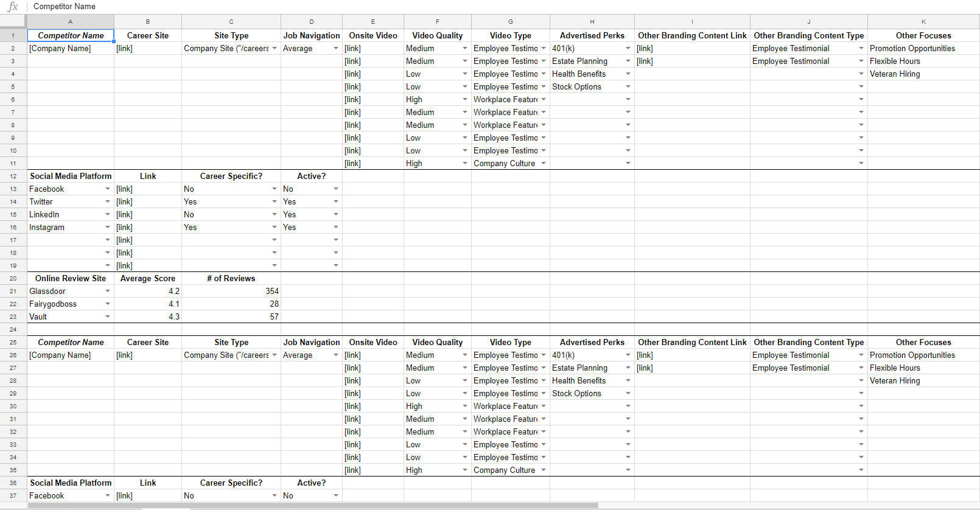Select column A header
This screenshot has width=980, height=510.
(71, 22)
